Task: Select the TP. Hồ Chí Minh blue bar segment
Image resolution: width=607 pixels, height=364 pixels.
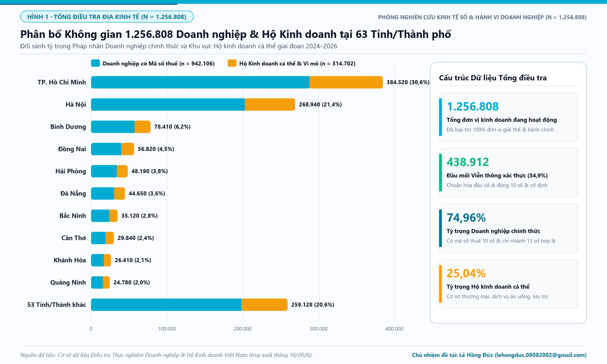Action: pos(200,82)
